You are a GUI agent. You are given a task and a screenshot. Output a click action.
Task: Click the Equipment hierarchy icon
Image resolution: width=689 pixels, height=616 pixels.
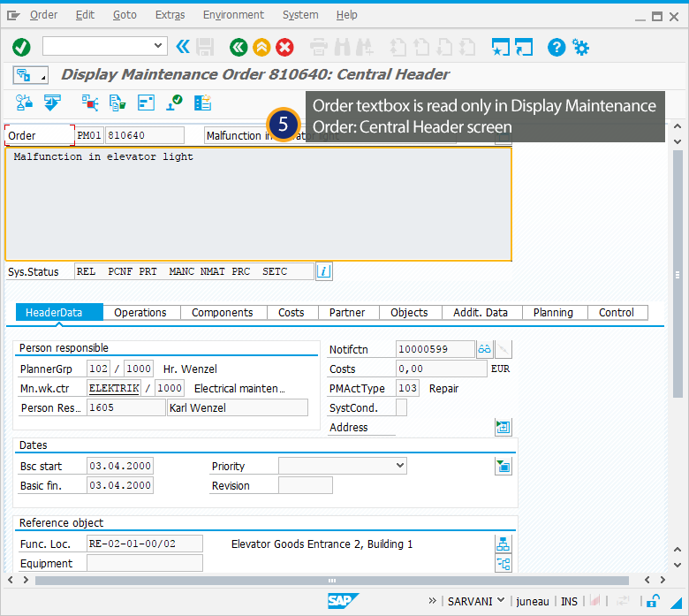tap(503, 563)
